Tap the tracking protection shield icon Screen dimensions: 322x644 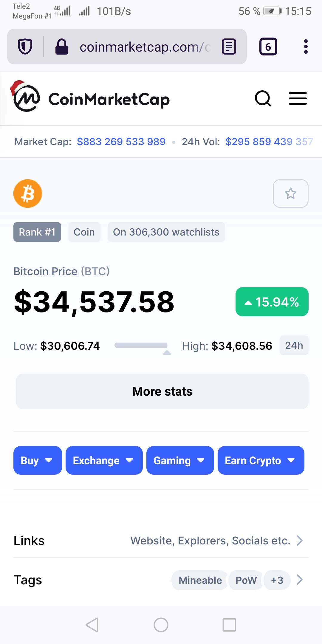(25, 47)
